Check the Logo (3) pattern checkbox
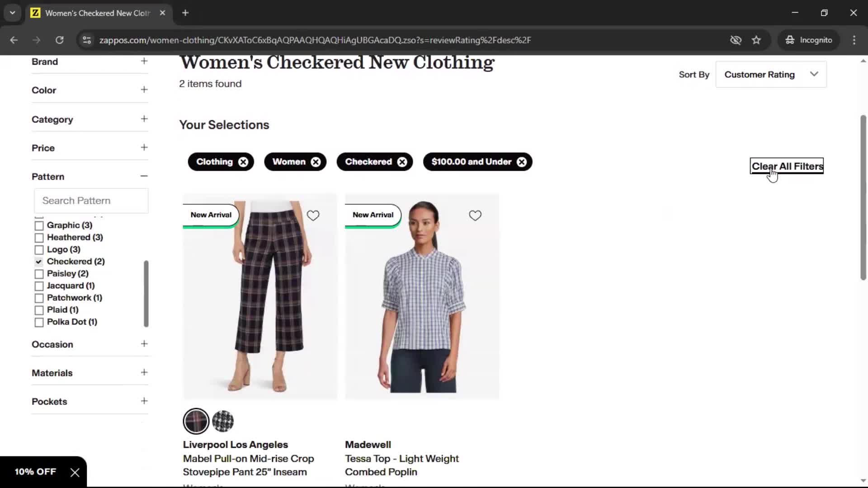 (x=39, y=250)
